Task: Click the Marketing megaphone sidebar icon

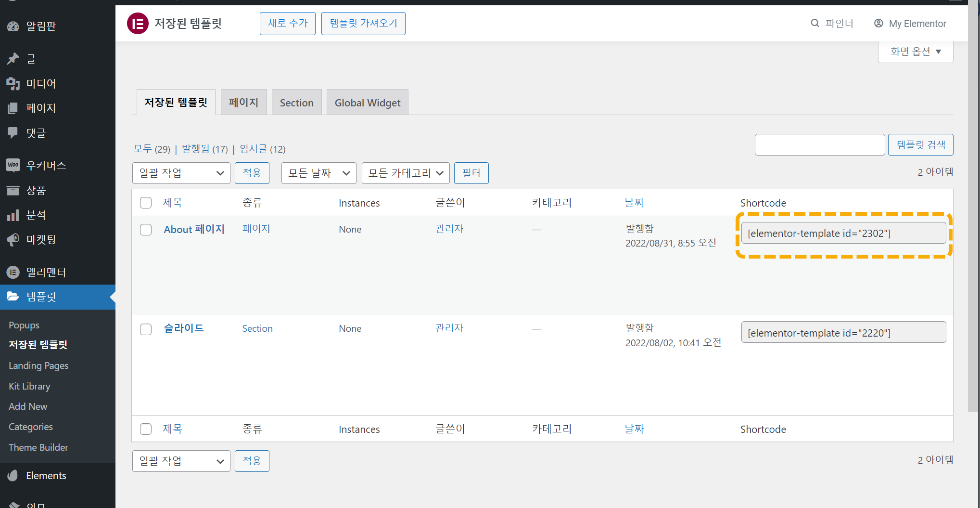Action: [x=13, y=239]
